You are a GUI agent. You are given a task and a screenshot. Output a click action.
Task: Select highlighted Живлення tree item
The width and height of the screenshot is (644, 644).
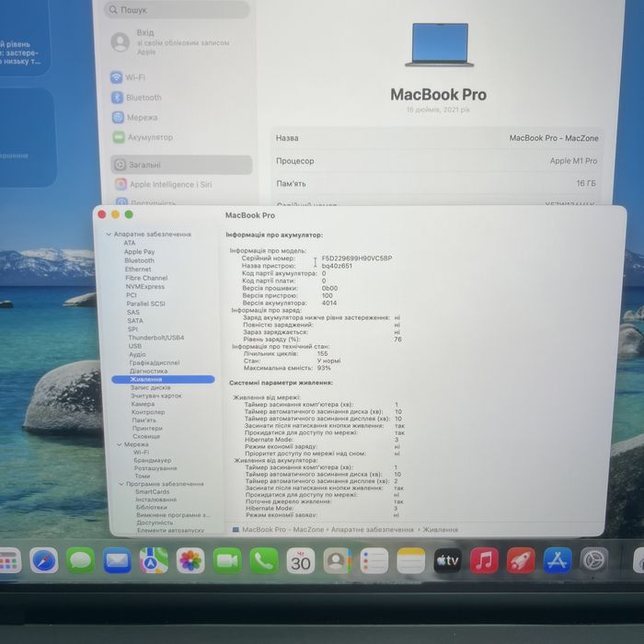tap(163, 379)
